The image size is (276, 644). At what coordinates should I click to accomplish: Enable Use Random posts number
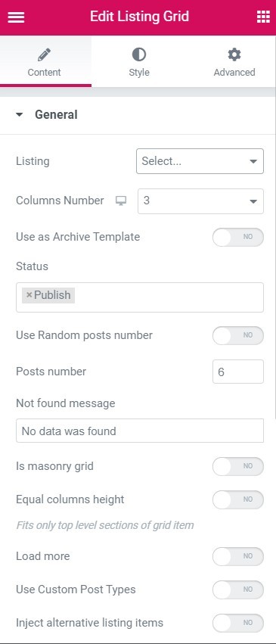click(238, 335)
